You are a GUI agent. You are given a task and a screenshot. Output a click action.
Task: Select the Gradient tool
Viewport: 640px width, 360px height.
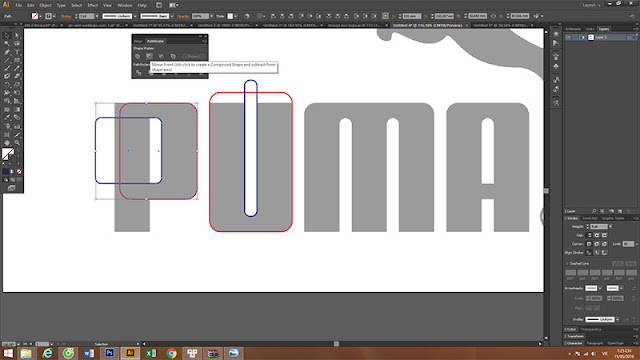(x=17, y=109)
